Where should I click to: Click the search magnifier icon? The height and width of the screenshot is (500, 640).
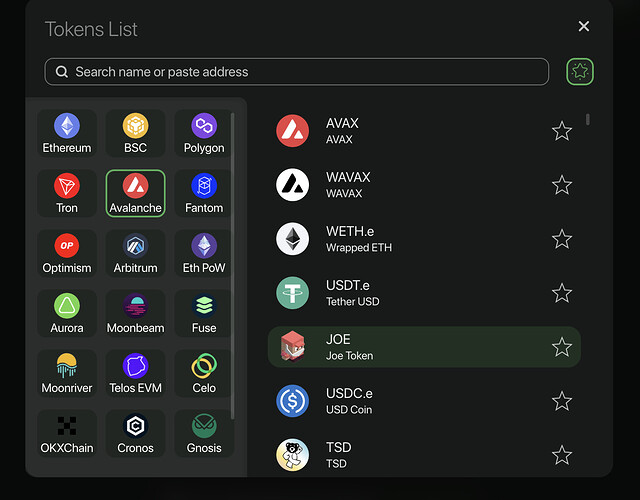coord(62,72)
